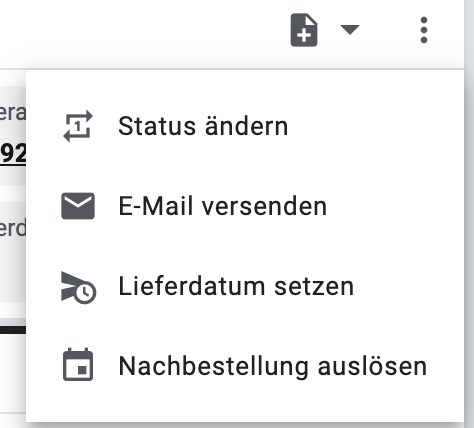
Task: Select Status ändern menu entry
Action: [245, 126]
